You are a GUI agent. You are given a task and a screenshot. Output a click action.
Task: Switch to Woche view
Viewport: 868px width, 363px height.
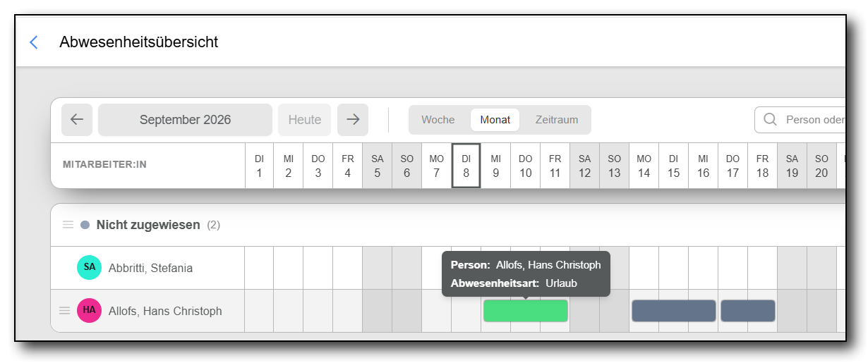pos(438,120)
